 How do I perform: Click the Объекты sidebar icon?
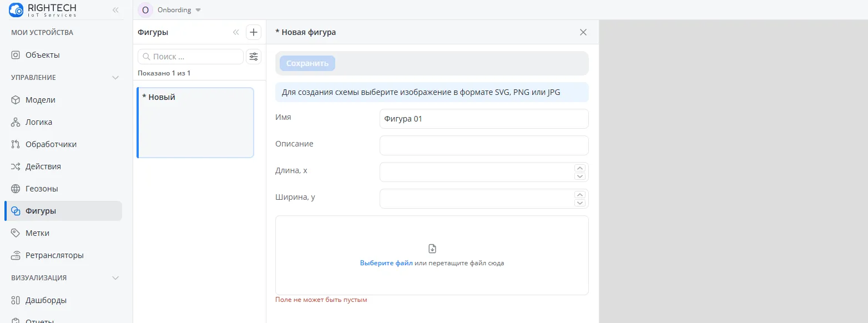16,55
